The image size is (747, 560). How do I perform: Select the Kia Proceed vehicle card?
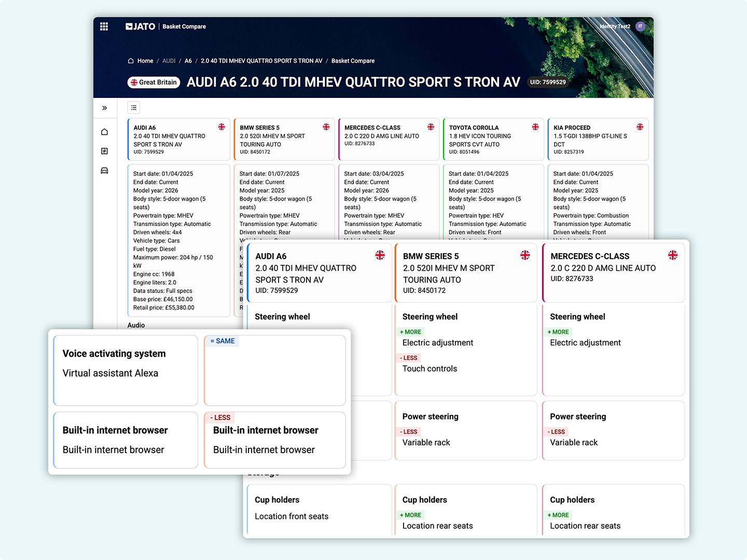[598, 139]
